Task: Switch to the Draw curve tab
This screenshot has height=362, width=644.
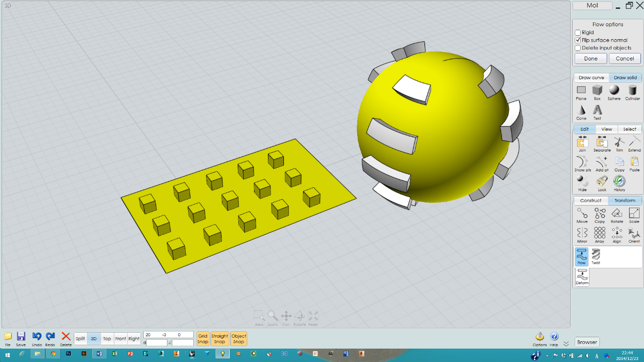Action: pyautogui.click(x=591, y=78)
